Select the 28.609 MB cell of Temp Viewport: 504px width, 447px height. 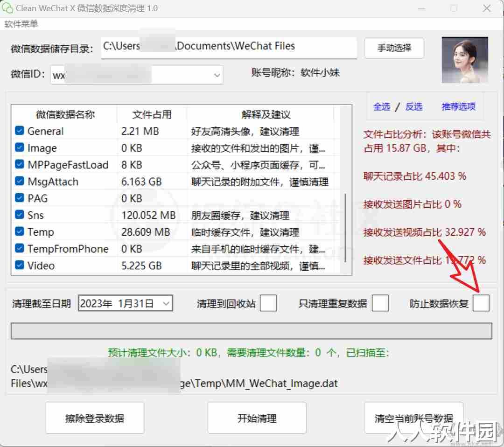click(x=146, y=232)
